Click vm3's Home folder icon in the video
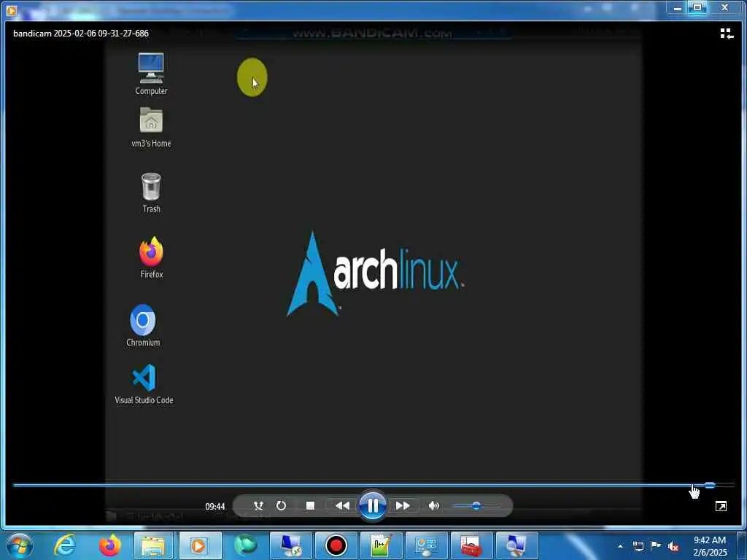This screenshot has height=560, width=747. [151, 127]
